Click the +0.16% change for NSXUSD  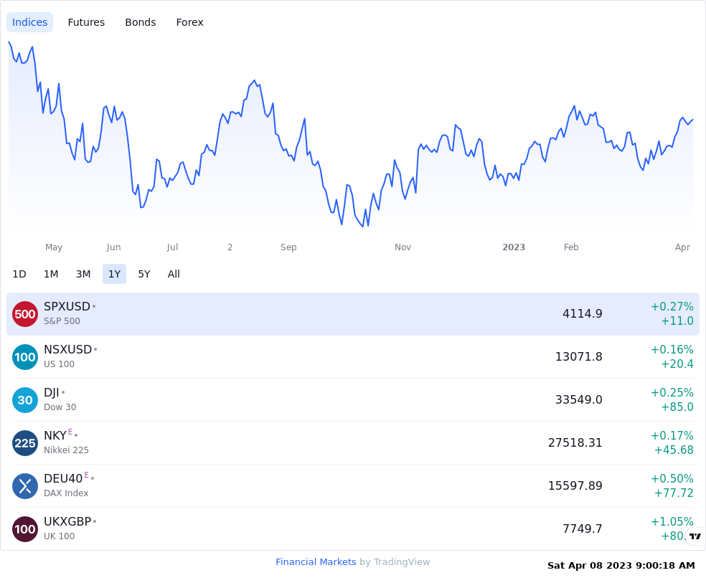(672, 349)
